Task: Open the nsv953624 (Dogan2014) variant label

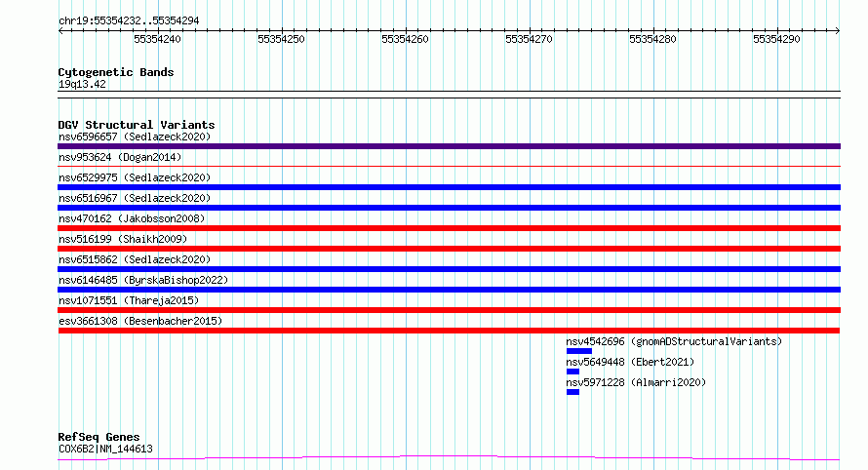Action: 120,157
